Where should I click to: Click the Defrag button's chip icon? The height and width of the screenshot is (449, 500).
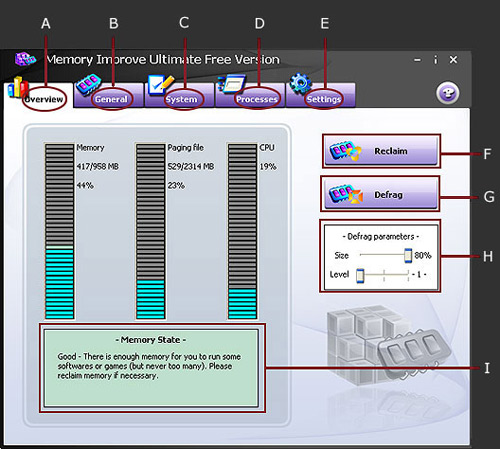[345, 194]
